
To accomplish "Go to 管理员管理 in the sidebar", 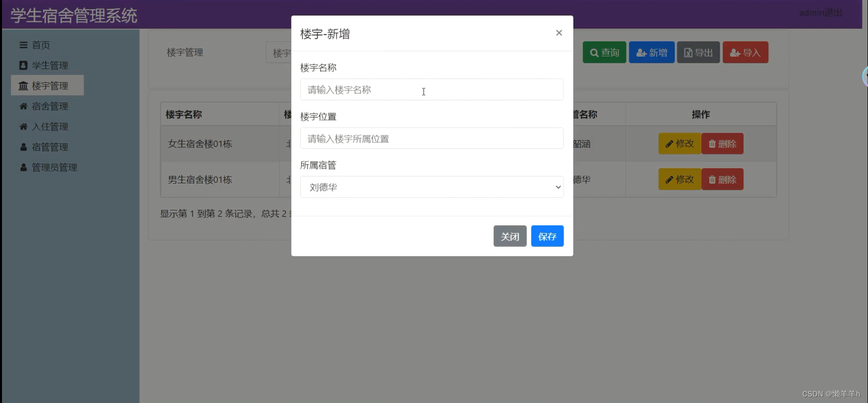I will [x=48, y=167].
